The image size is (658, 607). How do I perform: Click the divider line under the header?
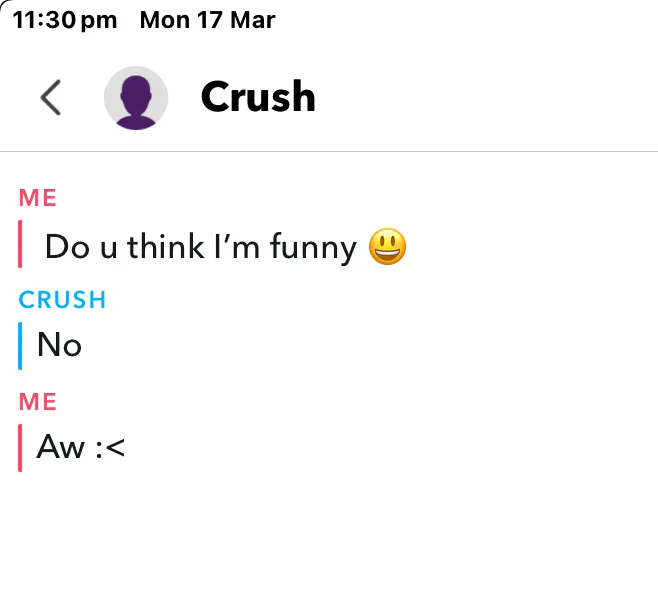329,152
